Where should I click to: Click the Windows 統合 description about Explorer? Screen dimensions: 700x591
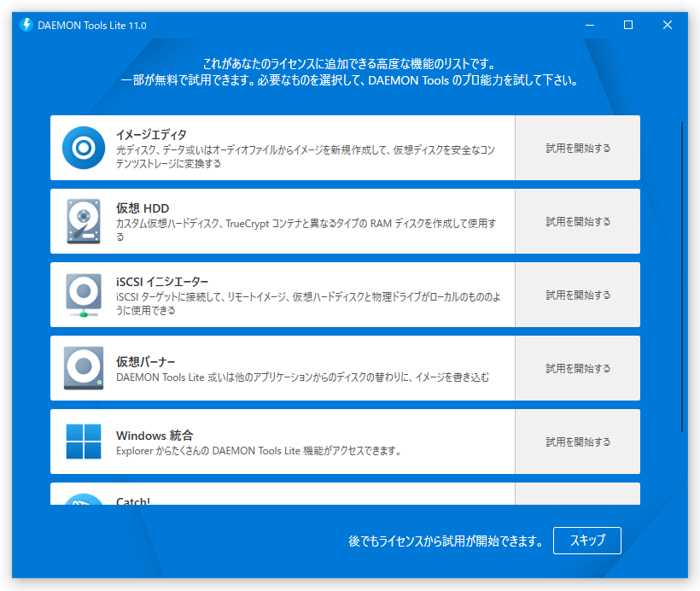point(259,451)
